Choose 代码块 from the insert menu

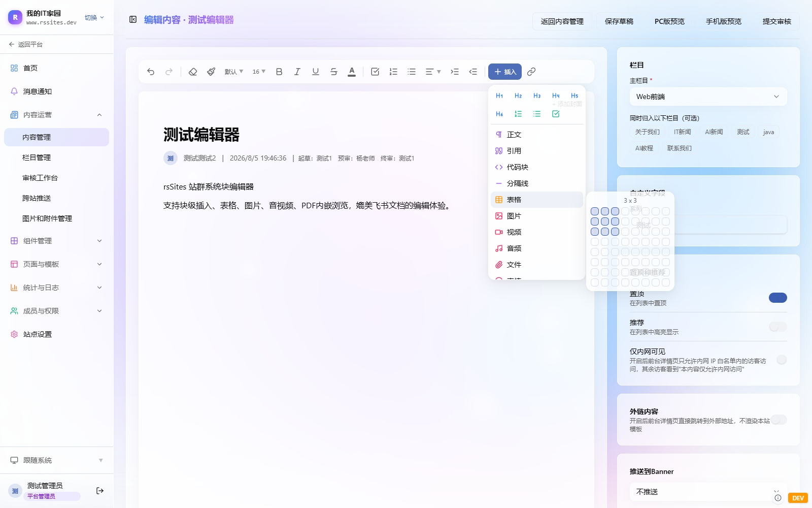[x=536, y=167]
